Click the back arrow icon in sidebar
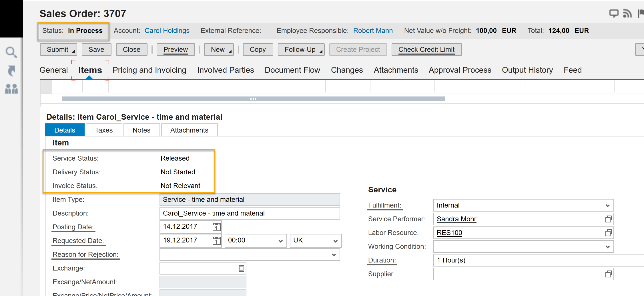This screenshot has height=296, width=644. click(11, 71)
